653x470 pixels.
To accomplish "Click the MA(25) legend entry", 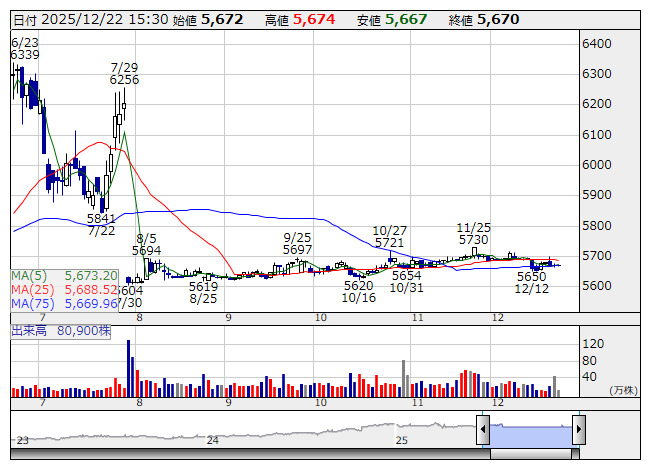I will click(x=65, y=289).
